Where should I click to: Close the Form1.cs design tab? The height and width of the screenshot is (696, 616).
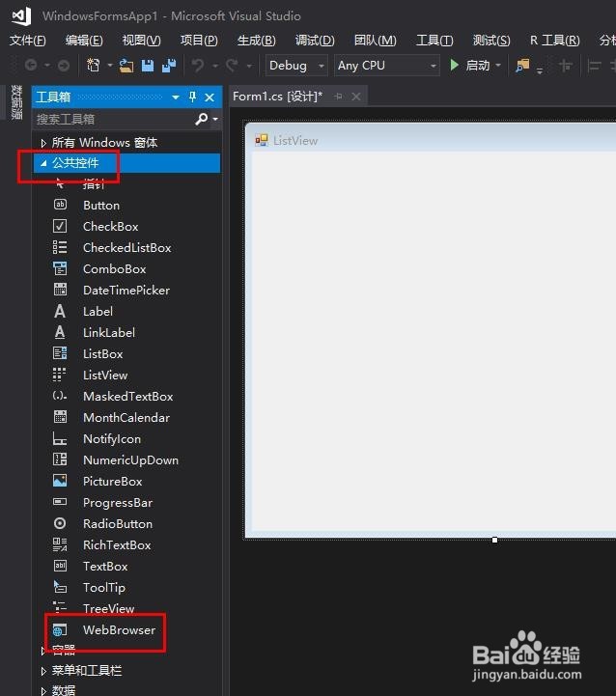356,97
